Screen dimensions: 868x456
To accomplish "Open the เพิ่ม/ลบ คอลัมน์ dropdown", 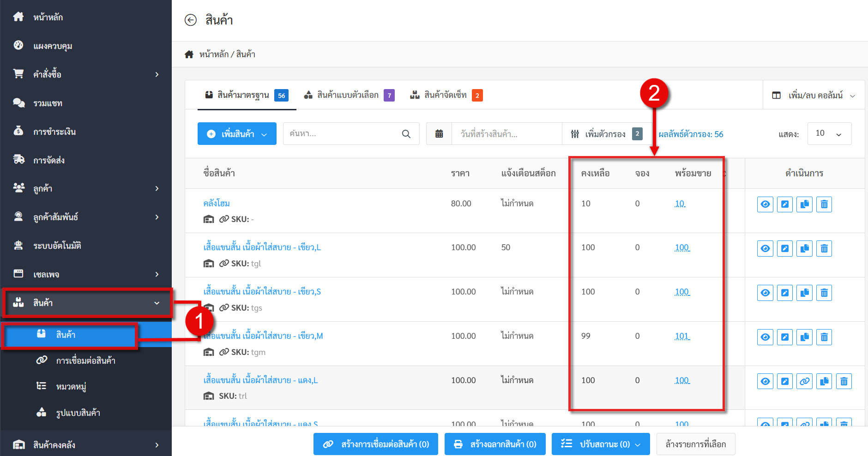I will (814, 96).
